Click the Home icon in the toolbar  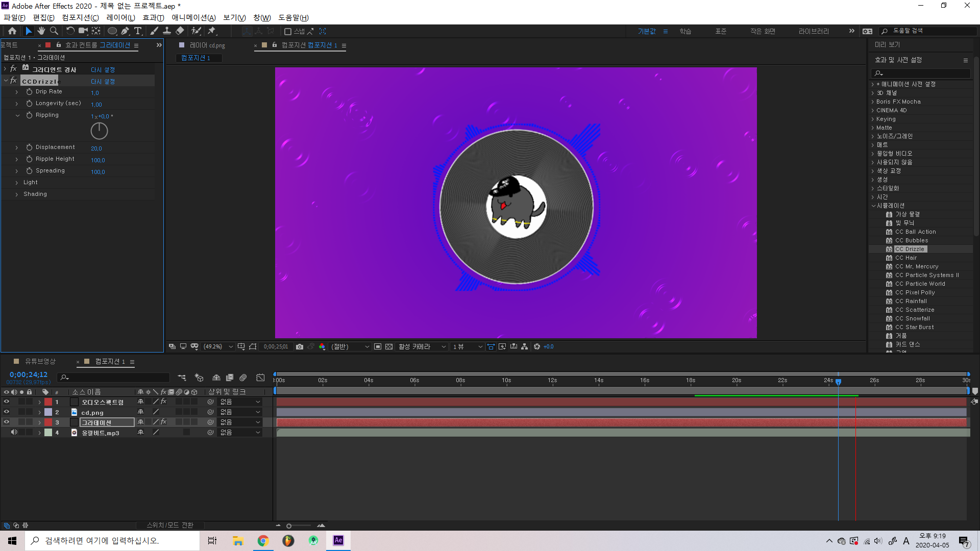click(x=12, y=31)
